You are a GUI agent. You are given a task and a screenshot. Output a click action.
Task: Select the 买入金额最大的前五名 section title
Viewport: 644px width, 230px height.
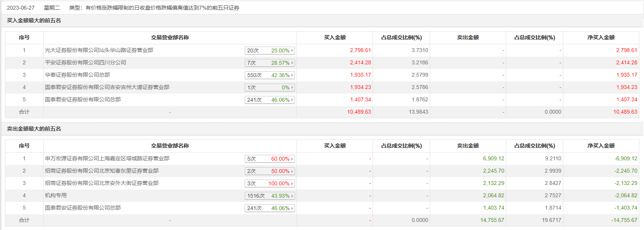34,20
